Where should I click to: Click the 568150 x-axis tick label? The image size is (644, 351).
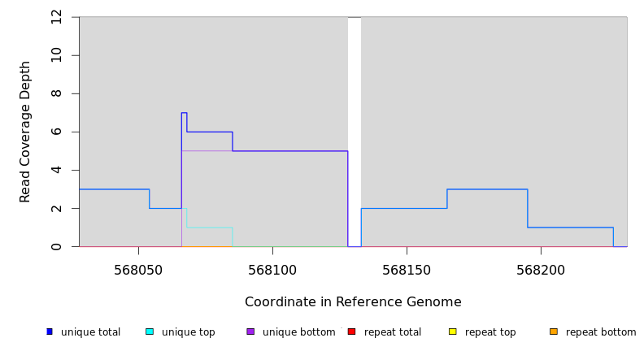[407, 269]
